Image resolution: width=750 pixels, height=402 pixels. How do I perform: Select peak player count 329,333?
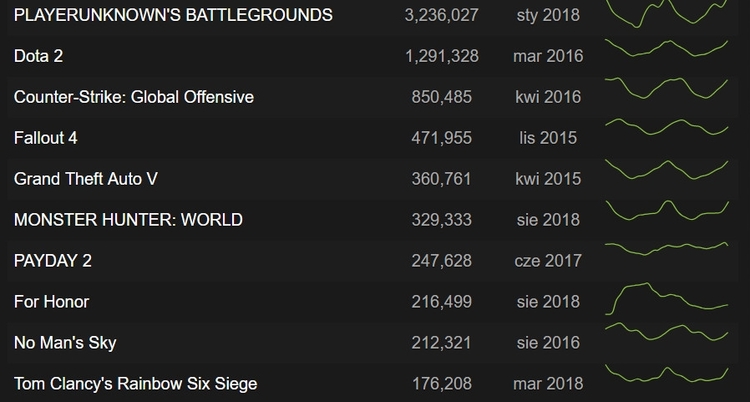click(441, 220)
